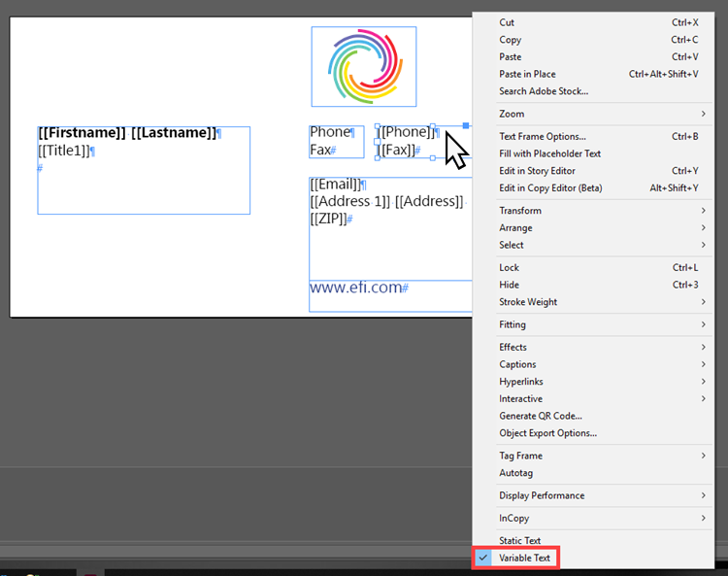728x576 pixels.
Task: Switch the frame to Static Text
Action: [x=520, y=541]
